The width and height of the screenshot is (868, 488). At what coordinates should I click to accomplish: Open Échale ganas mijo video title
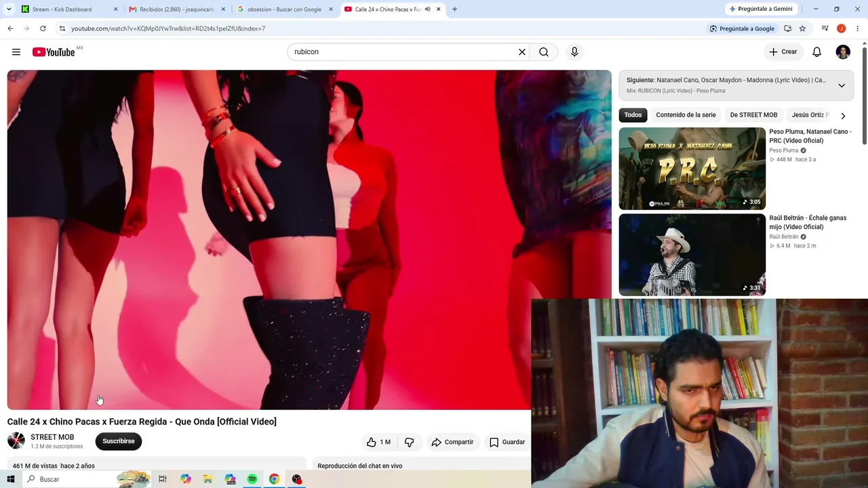808,222
